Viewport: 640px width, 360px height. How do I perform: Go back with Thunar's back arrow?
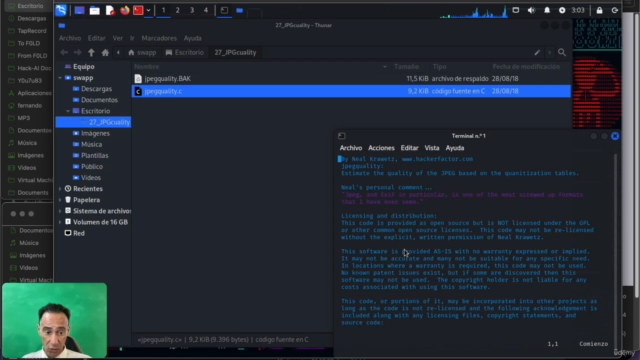64,52
